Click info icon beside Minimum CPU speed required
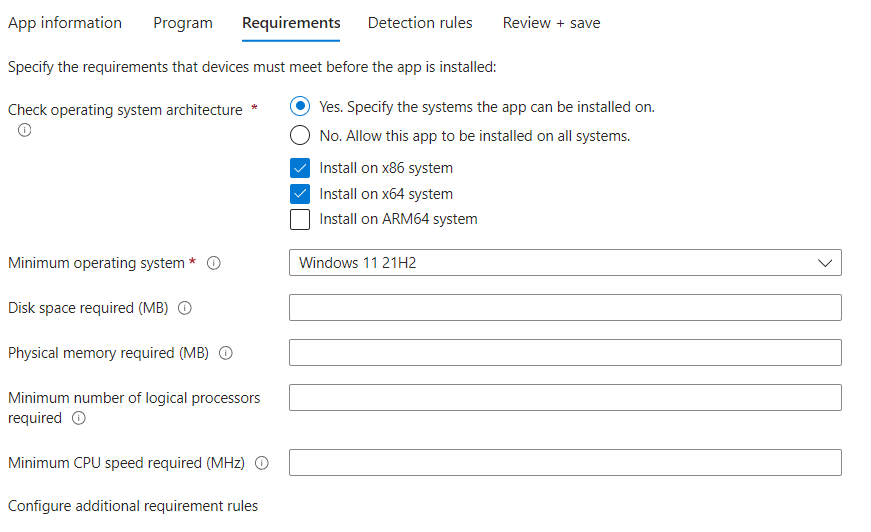 click(x=262, y=463)
